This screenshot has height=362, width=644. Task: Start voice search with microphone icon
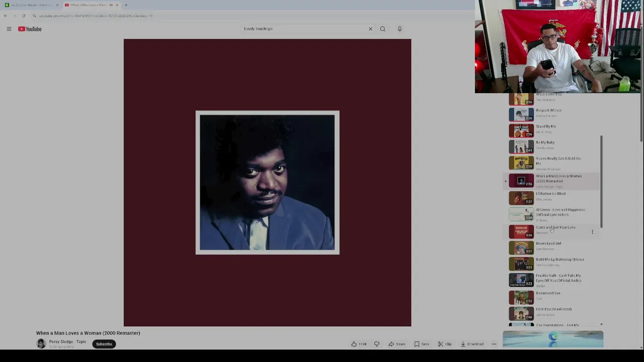pos(399,29)
